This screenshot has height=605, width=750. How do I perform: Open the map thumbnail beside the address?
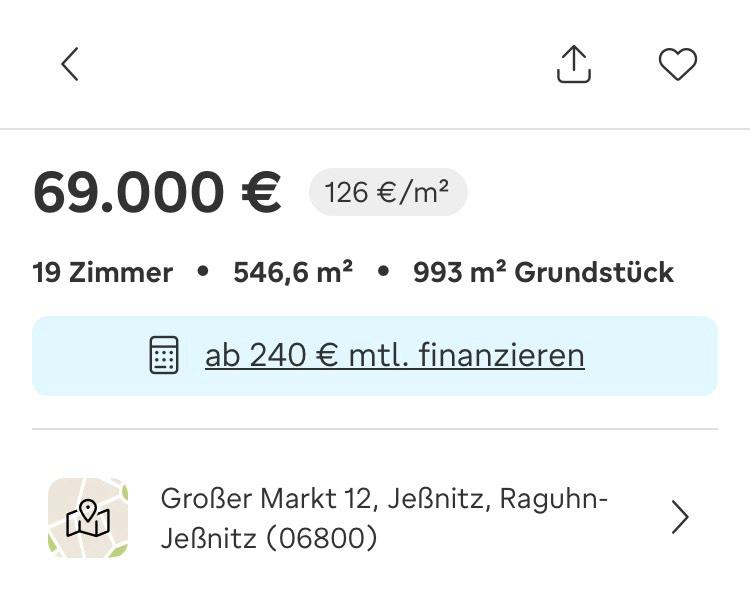[88, 517]
